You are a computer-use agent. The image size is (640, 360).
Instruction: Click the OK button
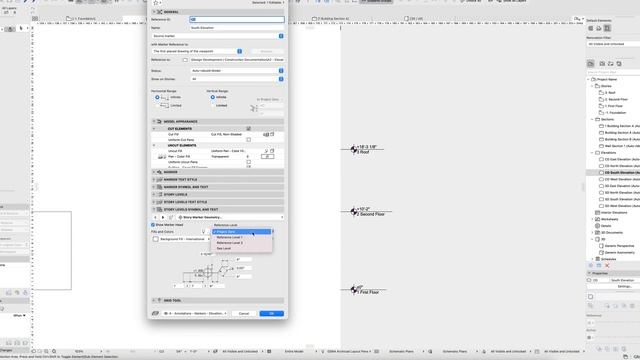[271, 313]
